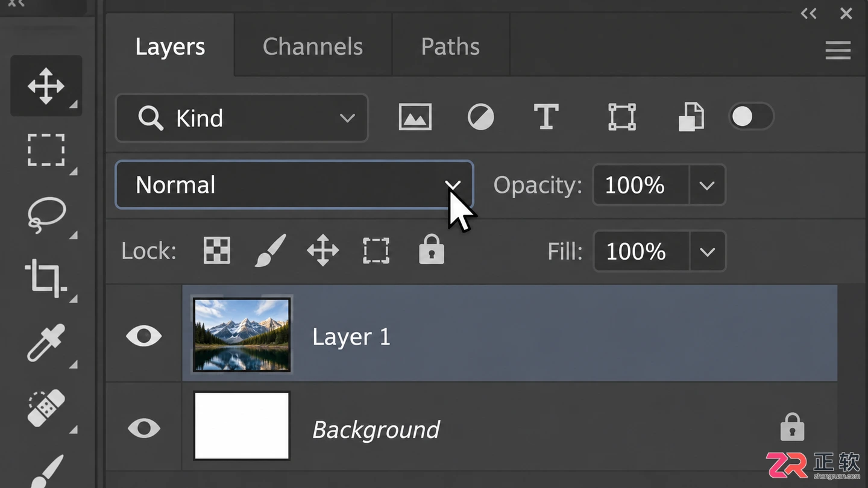Select the Lasso tool
This screenshot has height=488, width=868.
point(46,214)
